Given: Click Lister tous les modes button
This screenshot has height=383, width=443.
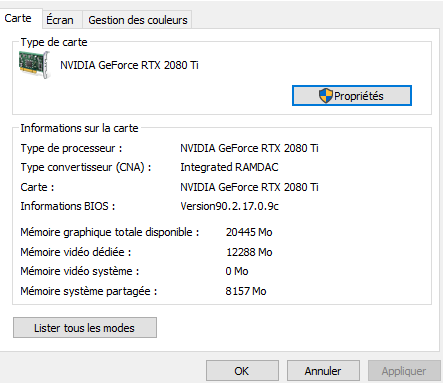Looking at the screenshot, I should pyautogui.click(x=85, y=328).
